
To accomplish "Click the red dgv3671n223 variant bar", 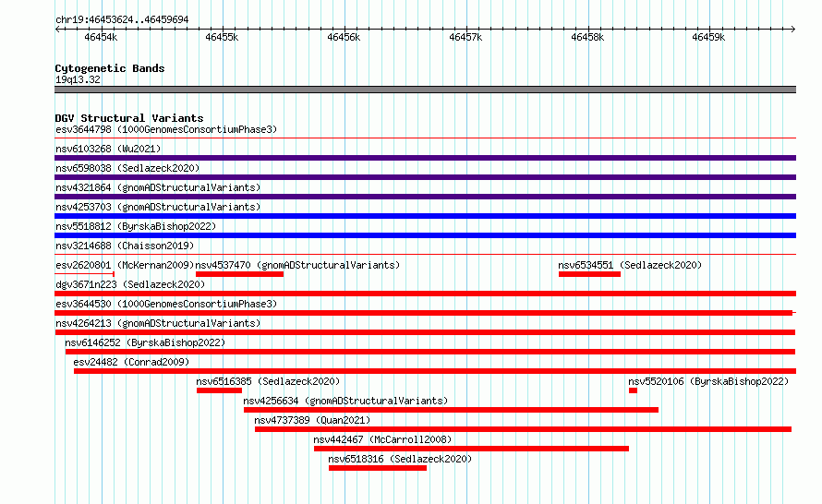I will click(x=425, y=294).
